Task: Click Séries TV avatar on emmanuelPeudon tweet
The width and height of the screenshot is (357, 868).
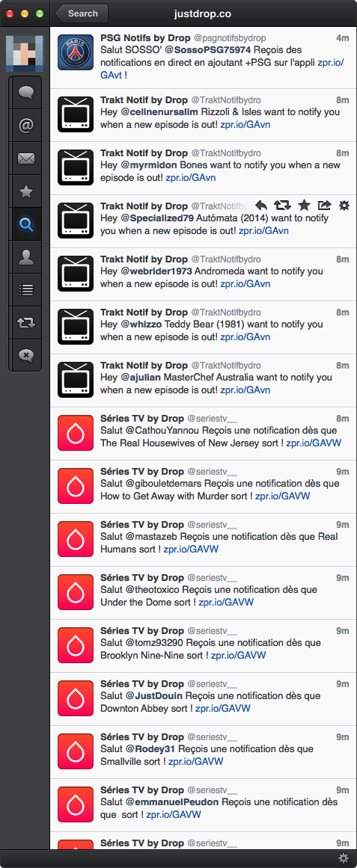Action: click(76, 805)
